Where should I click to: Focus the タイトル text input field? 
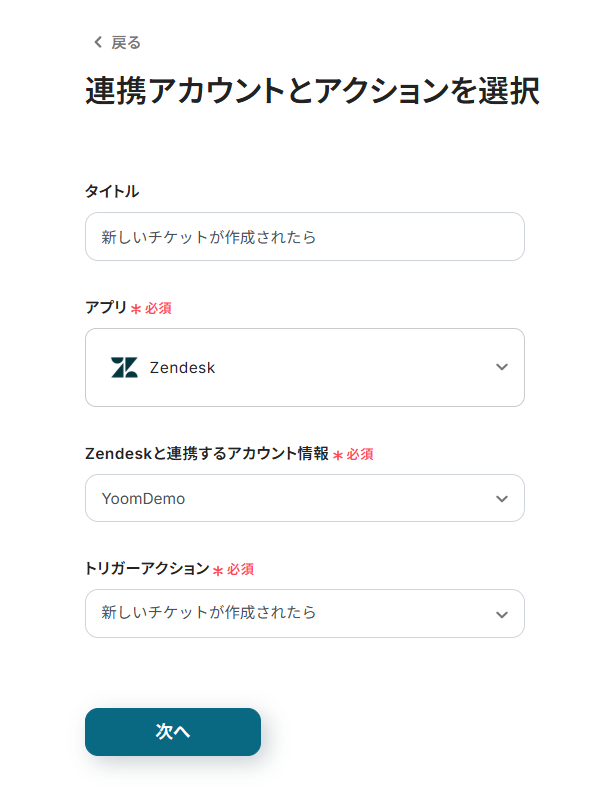(x=304, y=237)
